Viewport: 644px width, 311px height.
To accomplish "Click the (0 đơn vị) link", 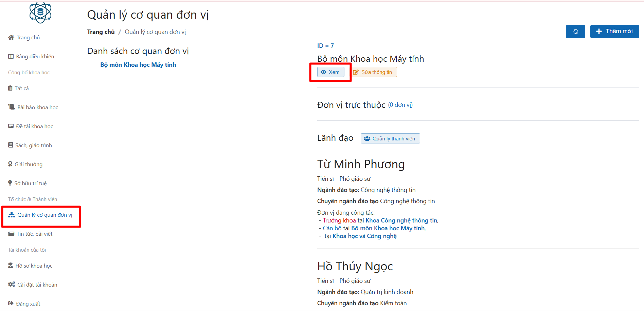I will click(x=400, y=105).
